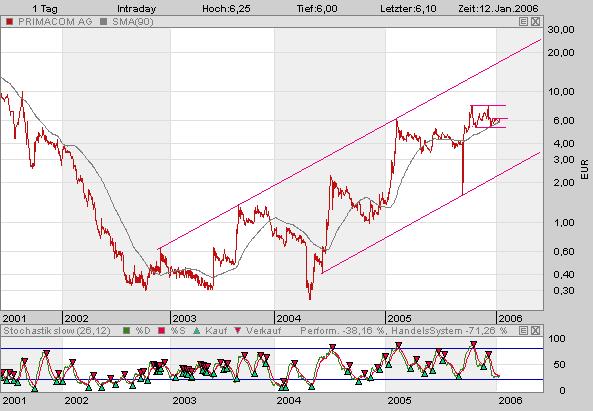Click the green Kauf triangle in legend
The height and width of the screenshot is (411, 593).
pos(197,331)
